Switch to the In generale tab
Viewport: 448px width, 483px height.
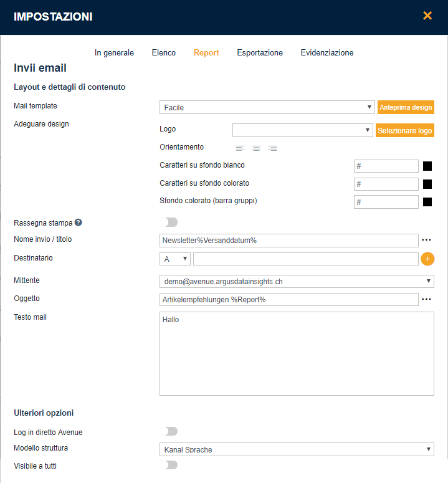114,53
